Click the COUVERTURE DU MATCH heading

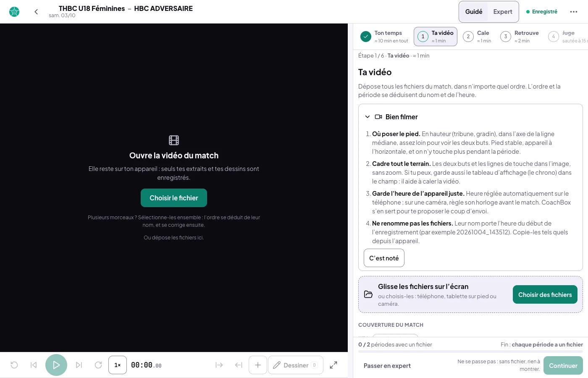[x=391, y=325]
